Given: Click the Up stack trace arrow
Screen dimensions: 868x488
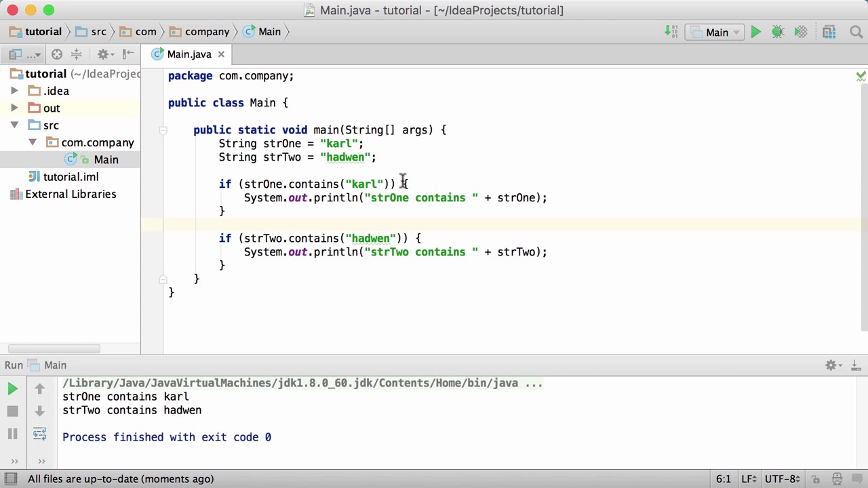Looking at the screenshot, I should coord(39,389).
